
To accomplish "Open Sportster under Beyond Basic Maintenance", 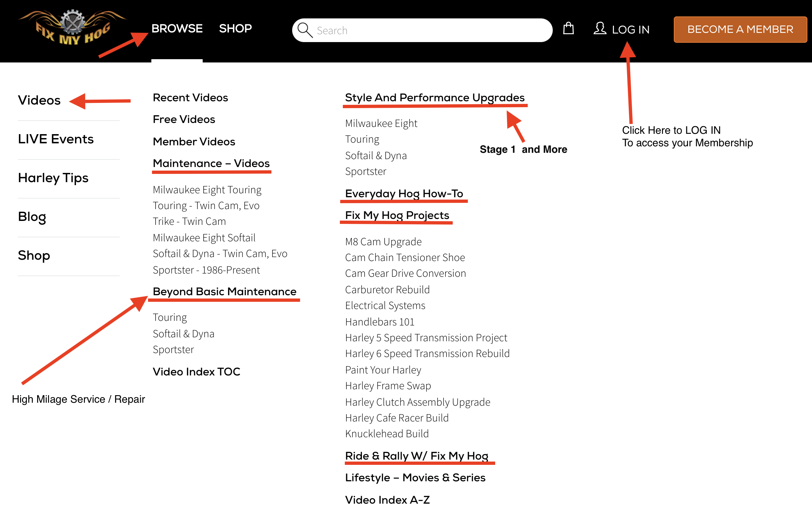I will (173, 349).
